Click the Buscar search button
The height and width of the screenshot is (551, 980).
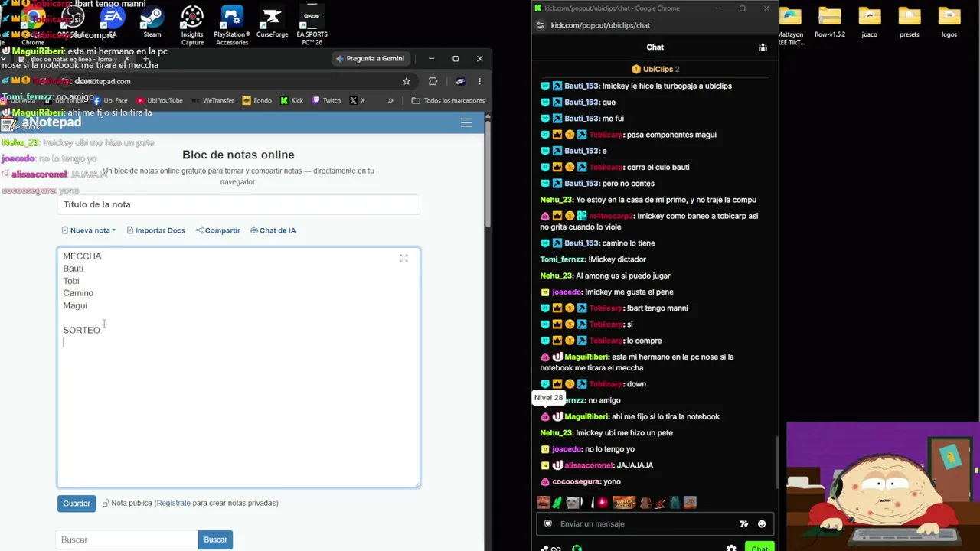click(x=215, y=540)
